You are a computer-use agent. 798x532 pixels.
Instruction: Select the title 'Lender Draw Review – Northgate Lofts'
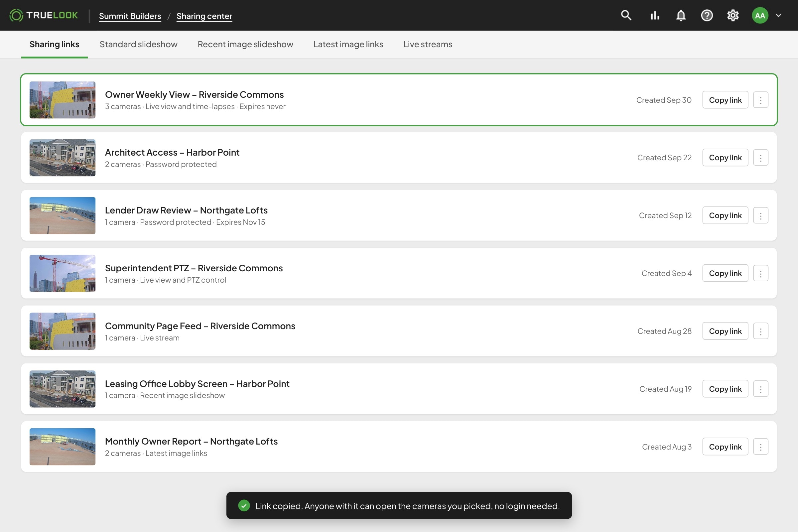tap(186, 210)
